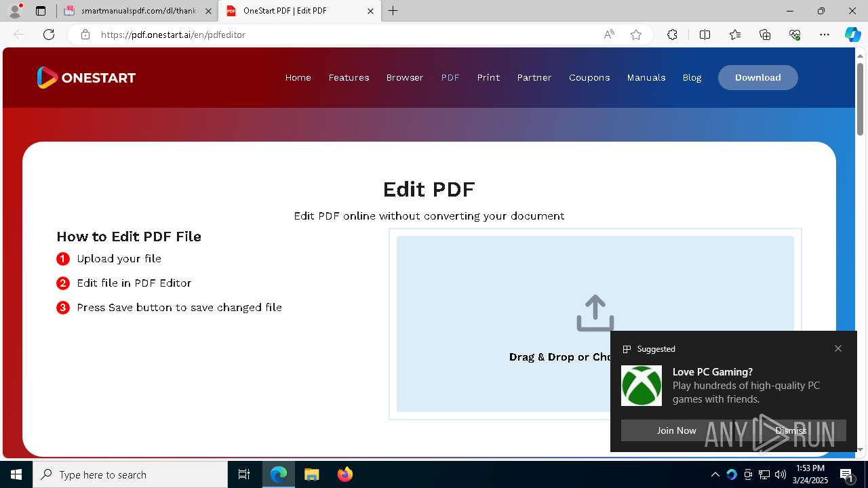Screen dimensions: 868x488
Task: Click Join Now in the Xbox notification
Action: click(677, 430)
